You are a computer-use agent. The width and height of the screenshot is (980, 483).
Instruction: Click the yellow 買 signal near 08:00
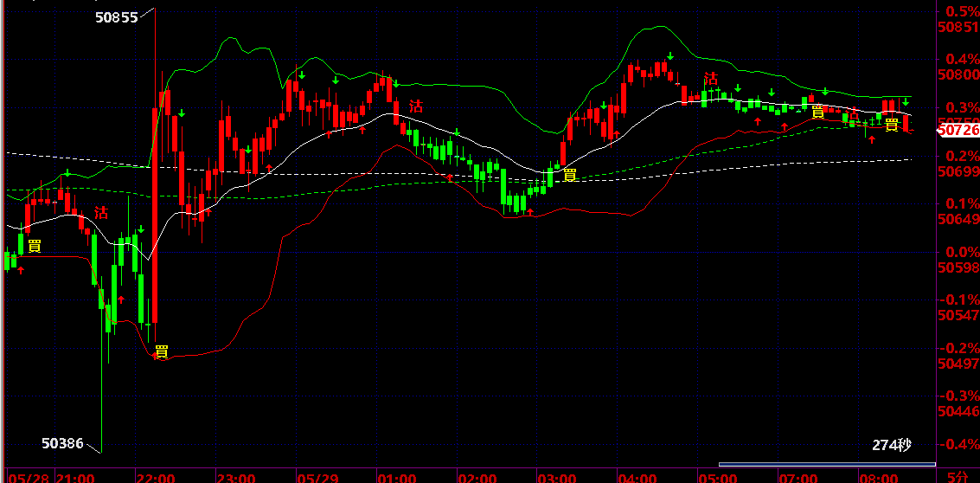click(892, 124)
